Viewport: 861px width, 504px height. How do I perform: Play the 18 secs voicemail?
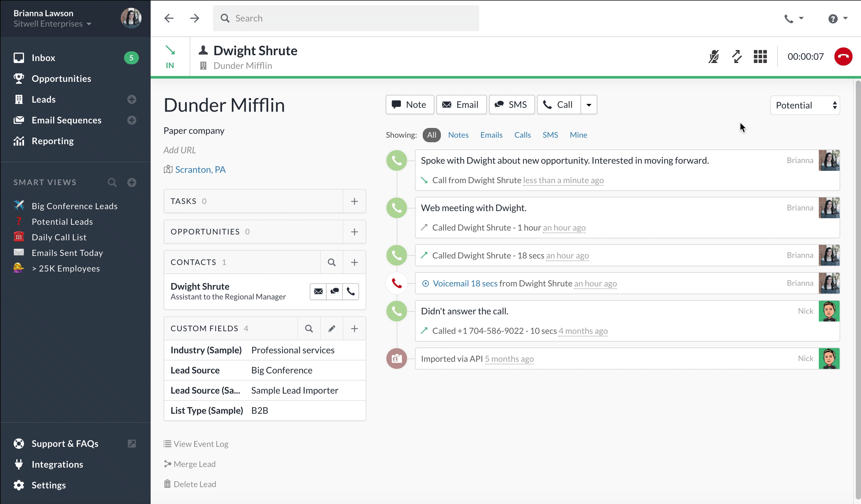pos(425,283)
